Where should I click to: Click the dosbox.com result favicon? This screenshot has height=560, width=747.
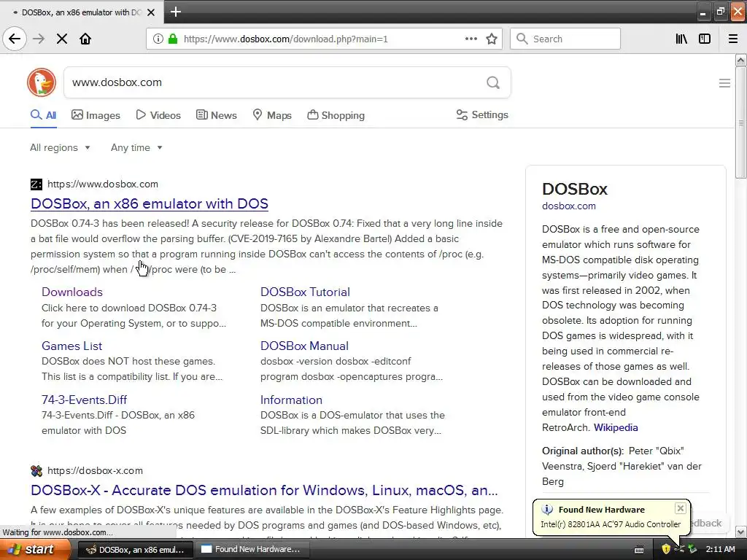tap(36, 184)
